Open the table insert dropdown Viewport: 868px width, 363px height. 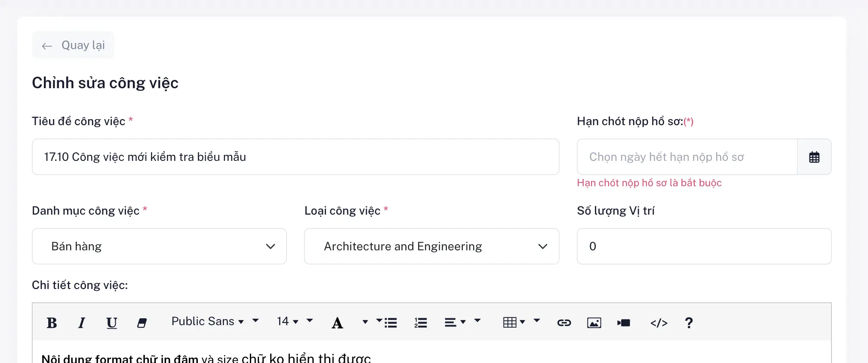point(514,322)
